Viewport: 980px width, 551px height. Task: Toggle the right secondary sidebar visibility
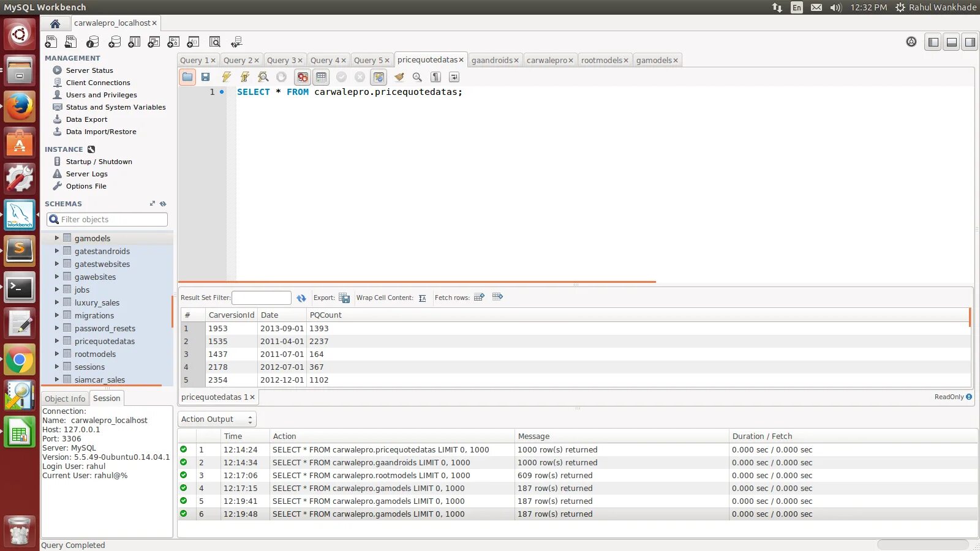pyautogui.click(x=970, y=42)
